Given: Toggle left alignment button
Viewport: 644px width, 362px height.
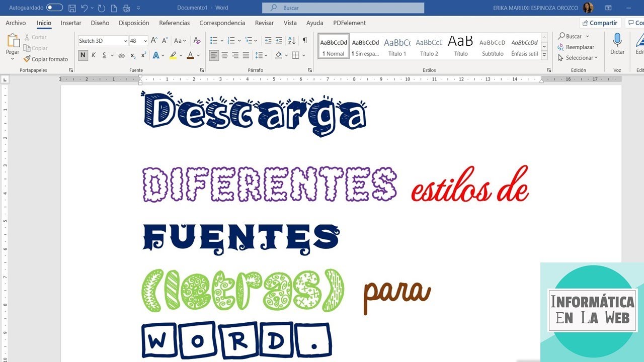Looking at the screenshot, I should pyautogui.click(x=214, y=55).
